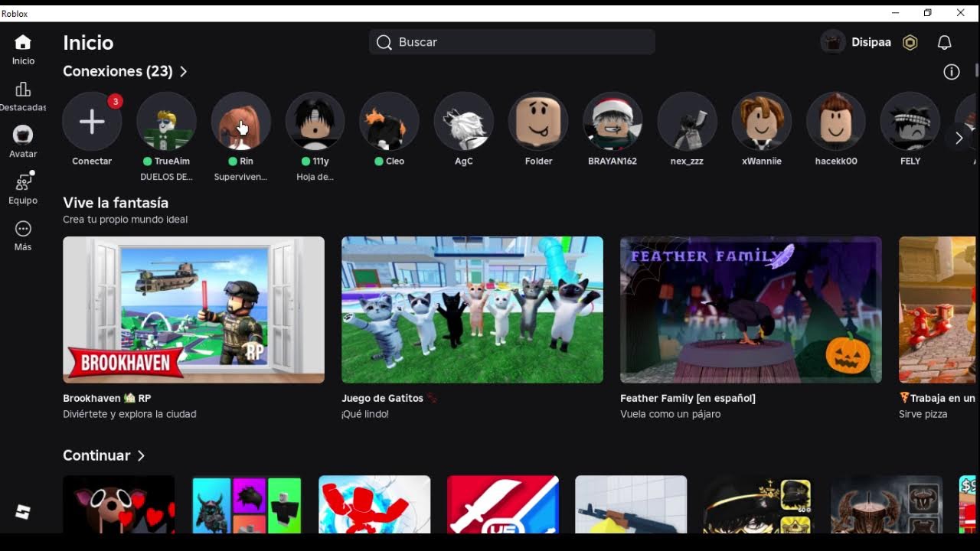Open the sword logo game tile

503,504
